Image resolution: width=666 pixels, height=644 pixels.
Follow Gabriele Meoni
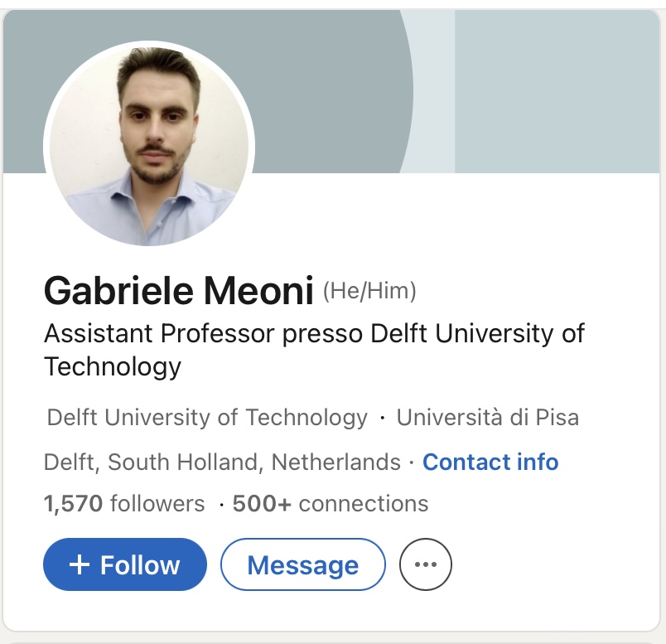124,564
